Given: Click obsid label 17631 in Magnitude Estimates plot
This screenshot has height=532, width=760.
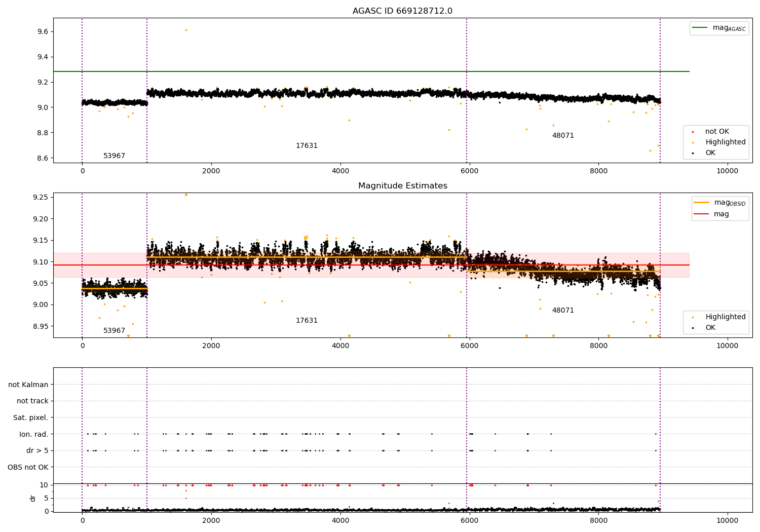Looking at the screenshot, I should 307,321.
